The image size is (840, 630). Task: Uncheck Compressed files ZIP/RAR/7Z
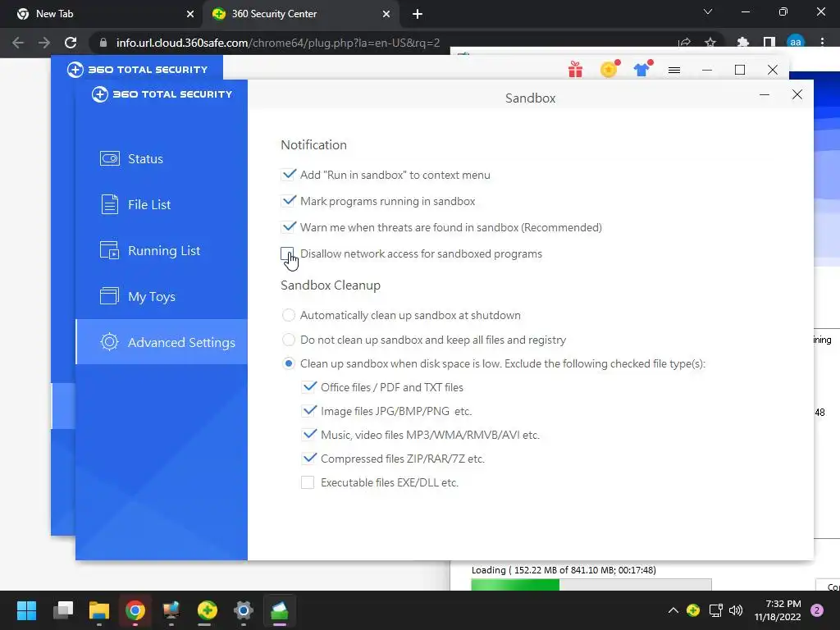(x=308, y=459)
